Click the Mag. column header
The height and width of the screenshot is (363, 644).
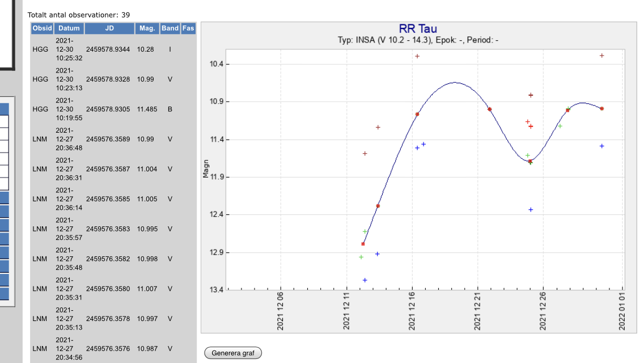(x=146, y=28)
